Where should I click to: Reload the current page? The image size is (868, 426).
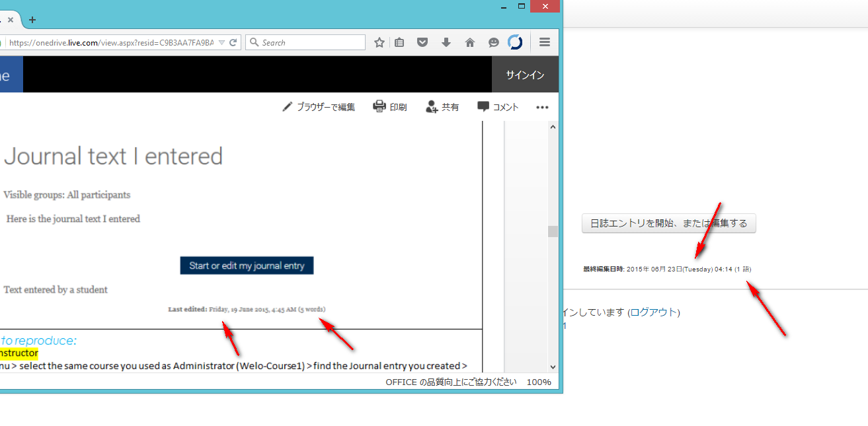click(x=233, y=42)
